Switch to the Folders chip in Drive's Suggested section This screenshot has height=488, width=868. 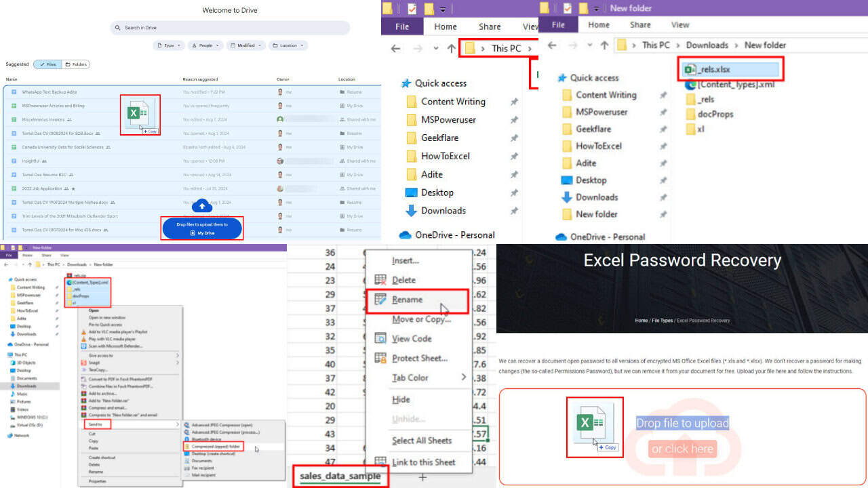click(x=76, y=64)
